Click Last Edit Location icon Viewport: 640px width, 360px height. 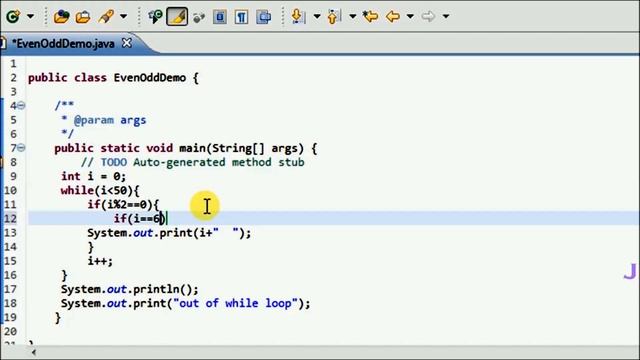point(371,17)
